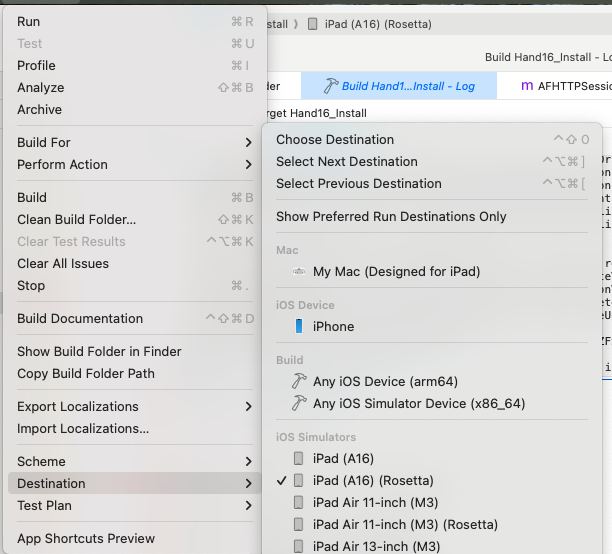612x554 pixels.
Task: Choose Show Build Folder in Finder
Action: point(135,351)
